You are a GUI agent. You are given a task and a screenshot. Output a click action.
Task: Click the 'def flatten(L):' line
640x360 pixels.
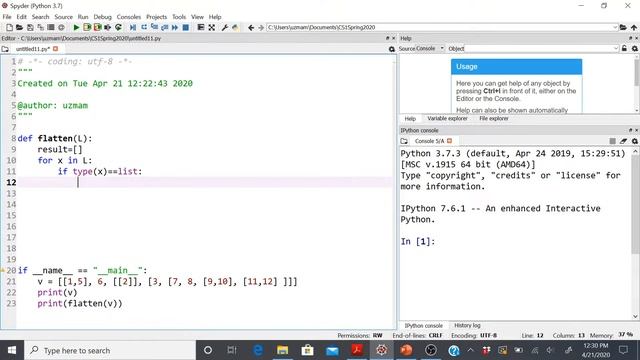tap(55, 138)
